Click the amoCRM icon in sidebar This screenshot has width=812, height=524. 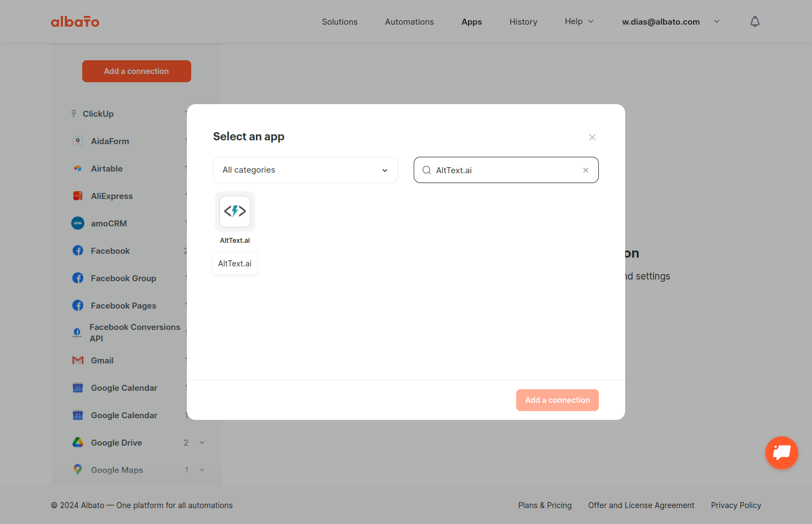pos(78,223)
